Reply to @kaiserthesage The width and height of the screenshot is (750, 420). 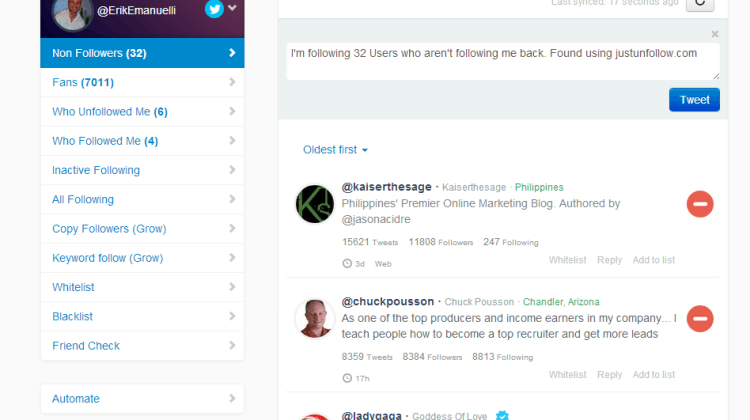pos(609,260)
